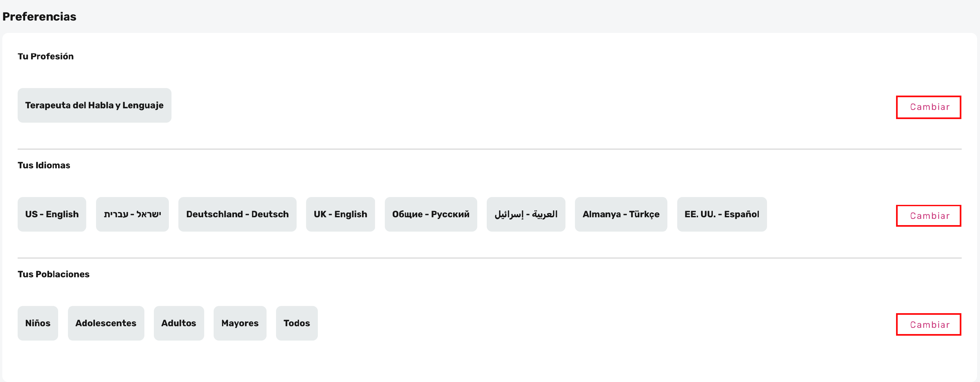
Task: Click the Tus Poblaciones section heading
Action: (53, 274)
